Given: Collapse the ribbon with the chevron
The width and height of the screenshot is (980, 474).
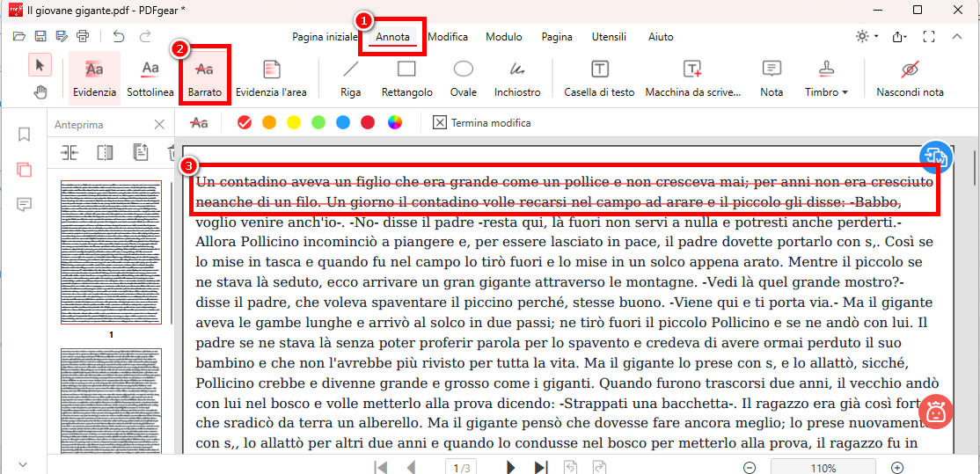Looking at the screenshot, I should coord(956,36).
